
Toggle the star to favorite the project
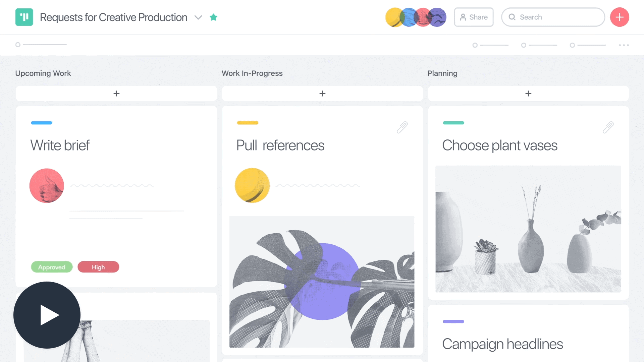213,17
